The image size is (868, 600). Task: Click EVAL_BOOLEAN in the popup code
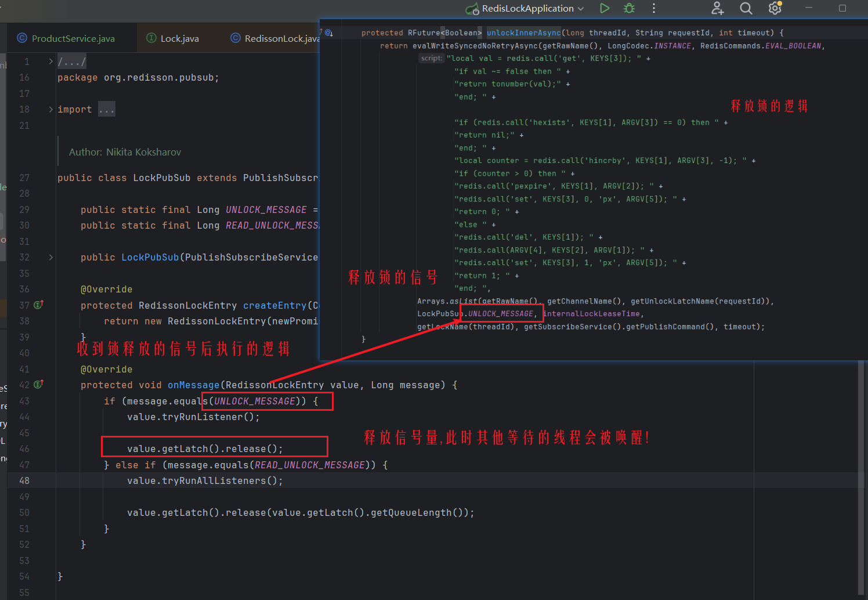click(793, 46)
